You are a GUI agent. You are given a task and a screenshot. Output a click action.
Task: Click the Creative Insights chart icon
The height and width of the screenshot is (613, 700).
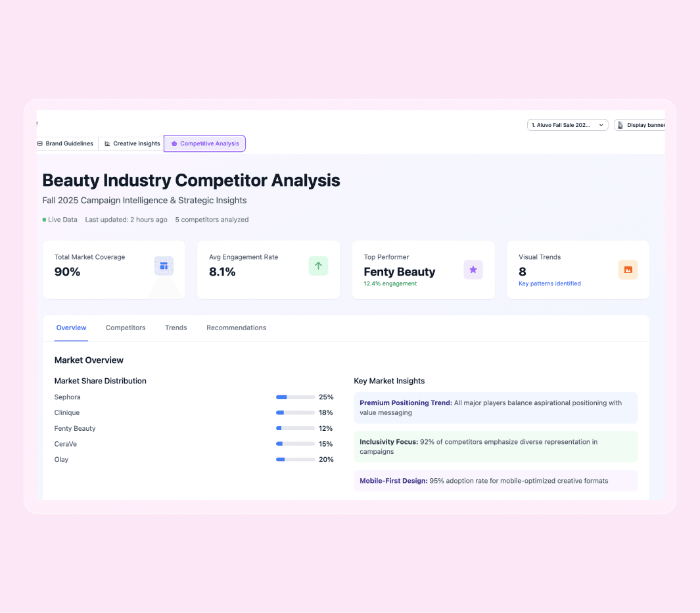point(107,143)
